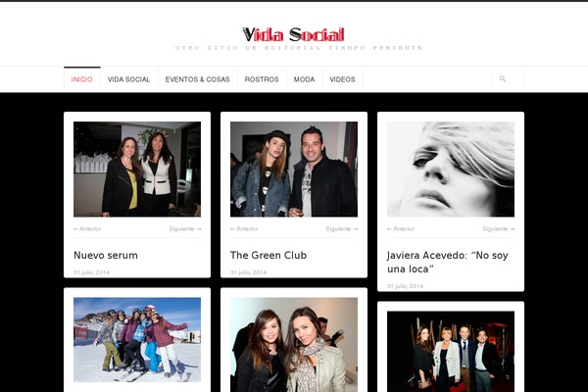
Task: Open the MODA section
Action: pyautogui.click(x=304, y=79)
